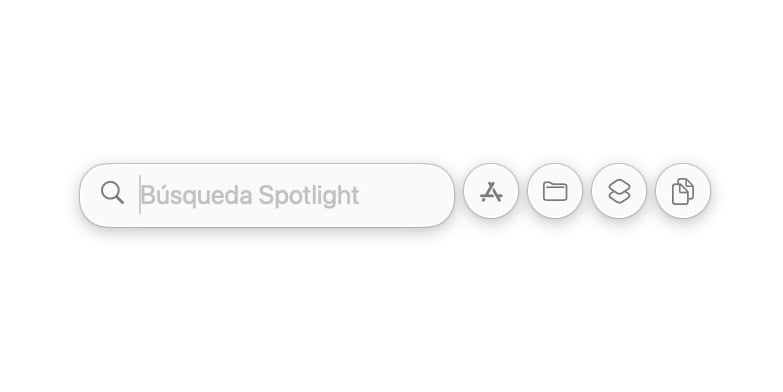Click the copied-pages clipboard circular button
The height and width of the screenshot is (392, 783).
[683, 191]
